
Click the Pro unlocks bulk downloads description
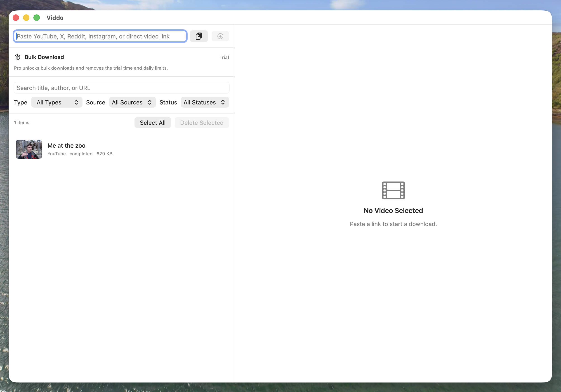tap(91, 68)
